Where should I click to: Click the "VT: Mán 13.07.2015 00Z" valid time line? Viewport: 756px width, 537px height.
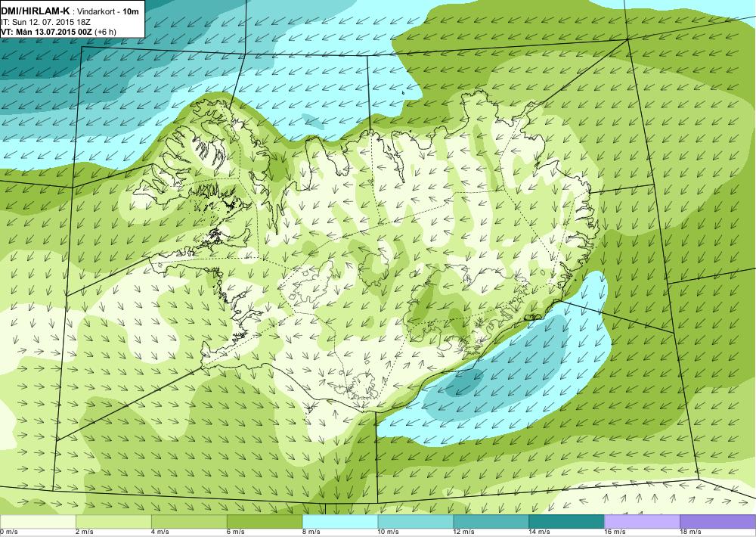pyautogui.click(x=46, y=32)
